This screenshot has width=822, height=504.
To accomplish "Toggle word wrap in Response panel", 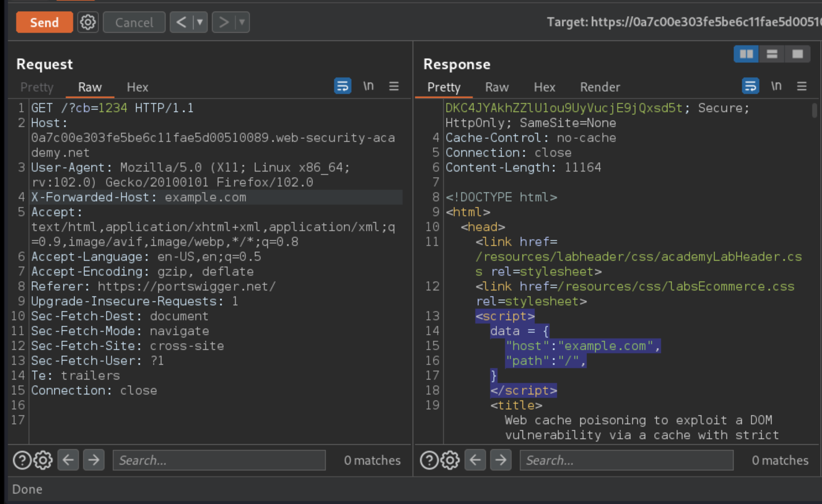I will (x=751, y=86).
